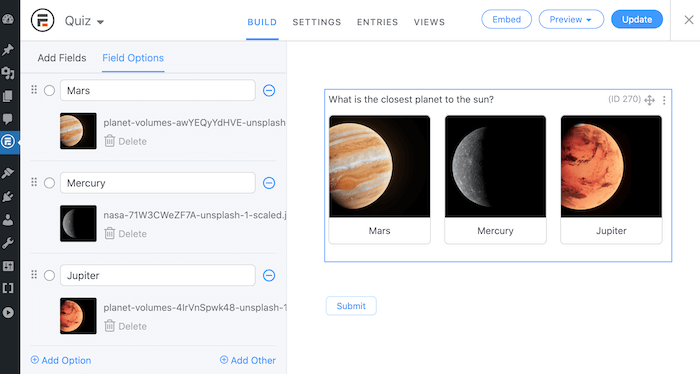Close the form builder with X

(x=689, y=20)
